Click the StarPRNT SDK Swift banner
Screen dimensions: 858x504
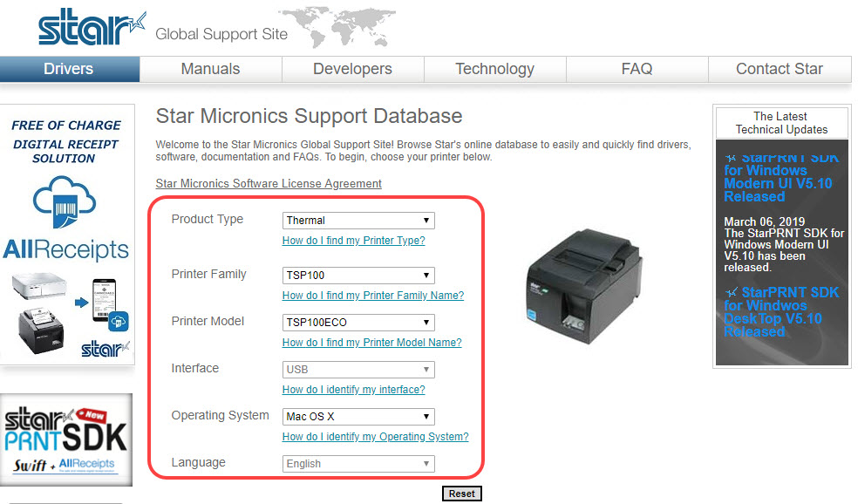(66, 439)
